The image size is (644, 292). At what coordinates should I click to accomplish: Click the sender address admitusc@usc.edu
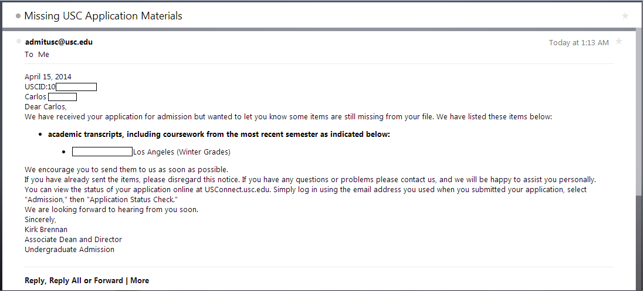pyautogui.click(x=59, y=42)
